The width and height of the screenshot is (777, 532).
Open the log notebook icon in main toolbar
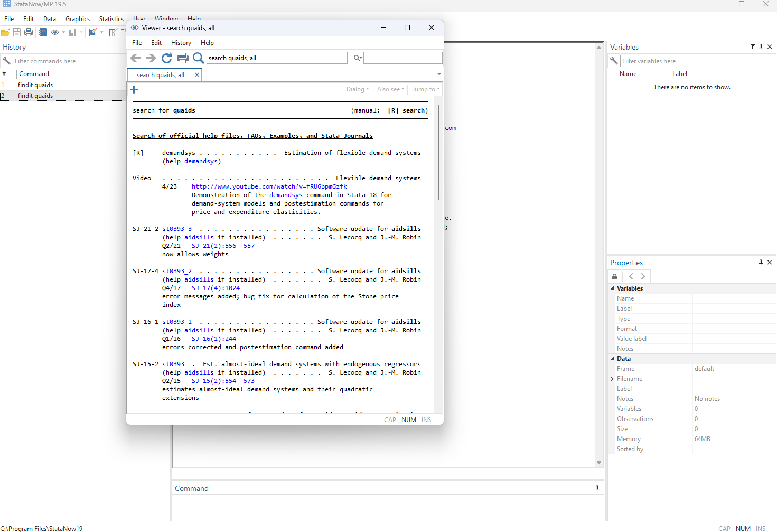coord(43,32)
